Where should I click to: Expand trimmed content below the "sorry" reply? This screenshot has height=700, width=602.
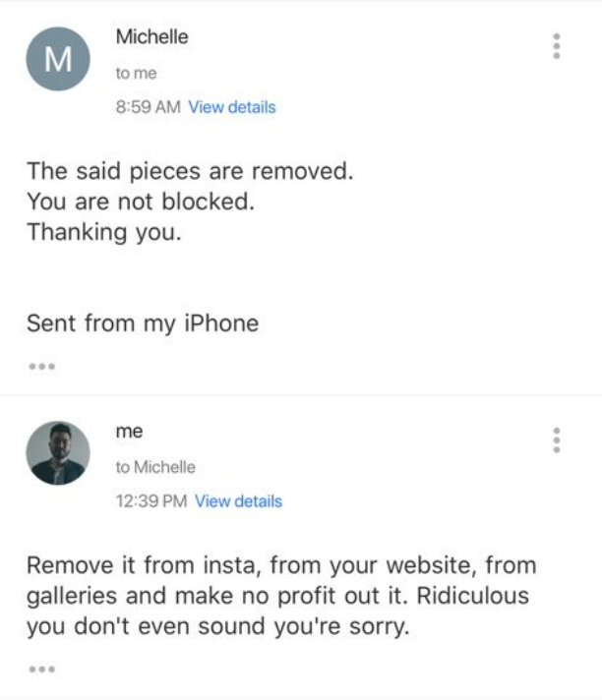coord(41,670)
